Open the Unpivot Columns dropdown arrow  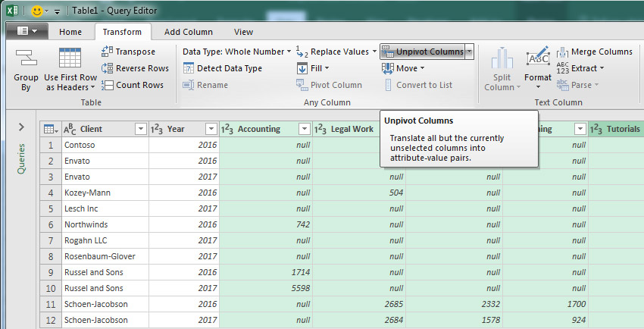470,52
